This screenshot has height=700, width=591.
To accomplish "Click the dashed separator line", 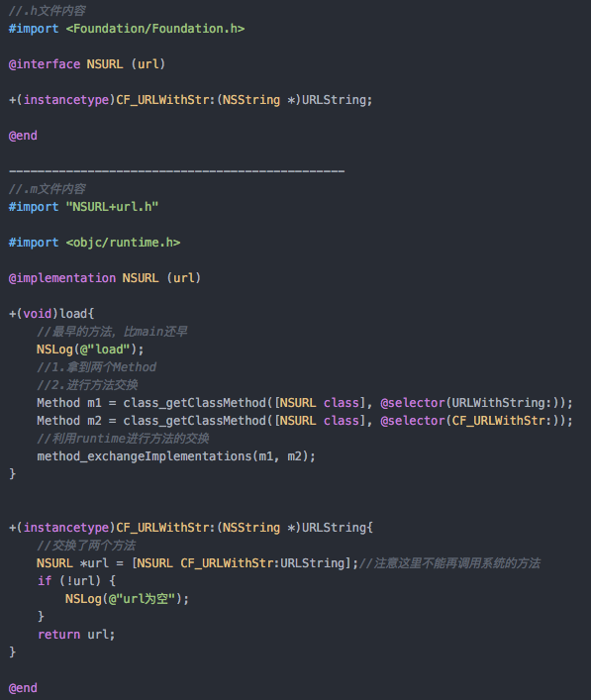I will (x=177, y=171).
